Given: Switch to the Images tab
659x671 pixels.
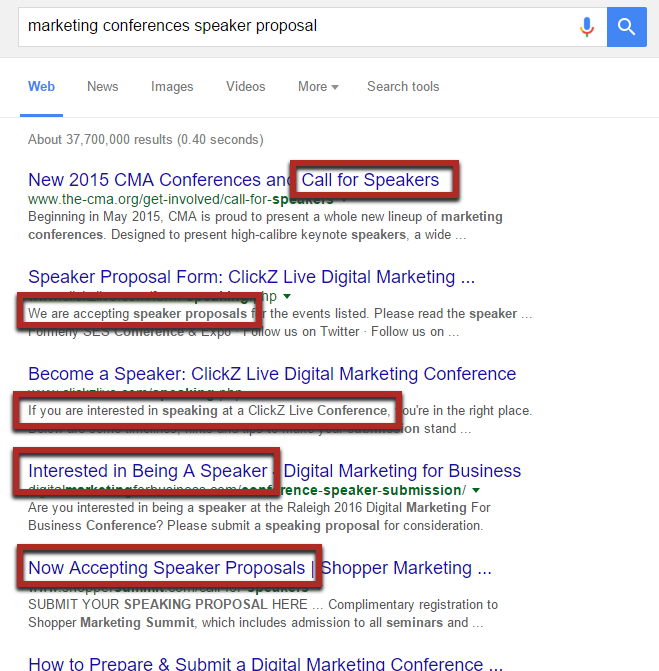Looking at the screenshot, I should click(x=172, y=87).
